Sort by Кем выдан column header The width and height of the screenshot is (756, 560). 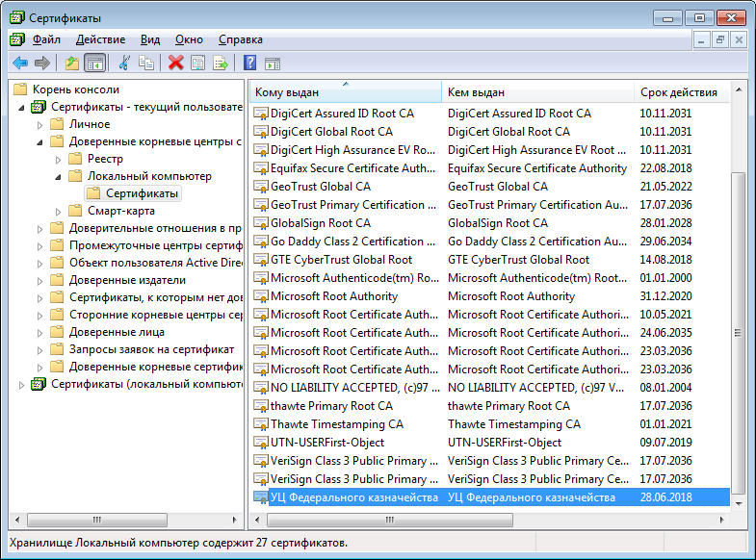[x=537, y=92]
